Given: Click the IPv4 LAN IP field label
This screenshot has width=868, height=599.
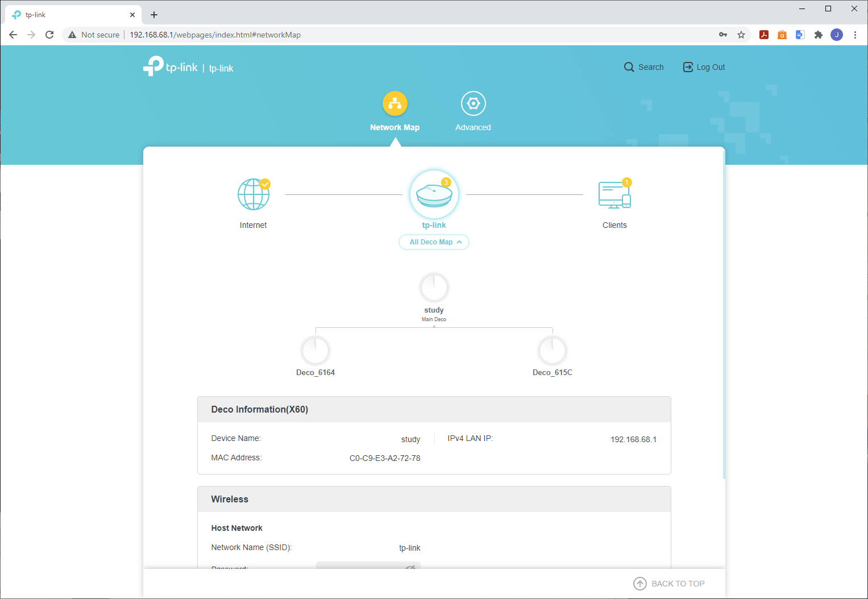Looking at the screenshot, I should pos(470,438).
